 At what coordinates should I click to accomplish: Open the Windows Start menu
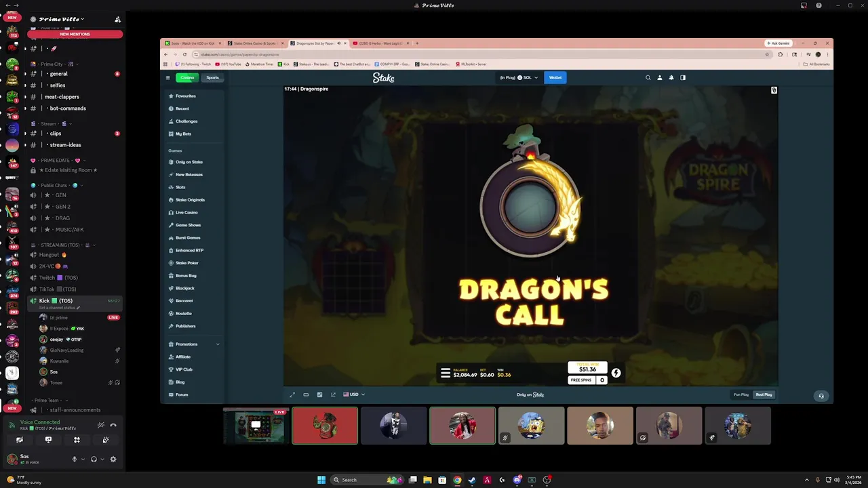321,480
